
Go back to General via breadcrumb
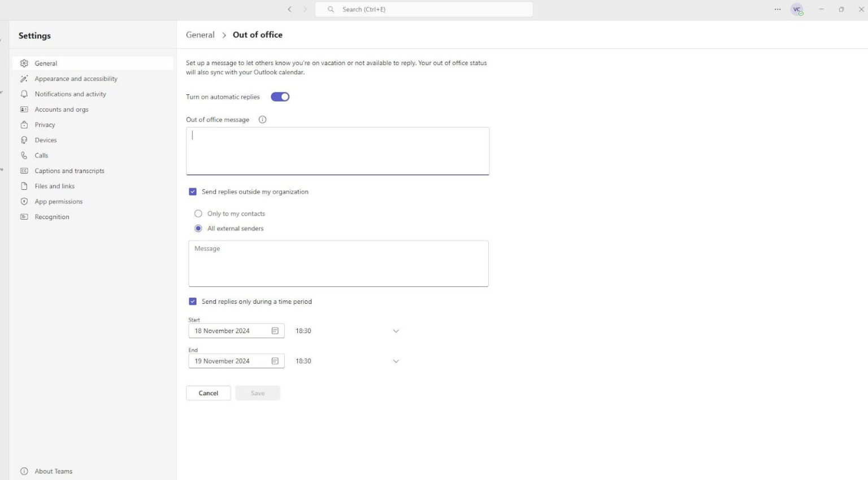tap(200, 34)
